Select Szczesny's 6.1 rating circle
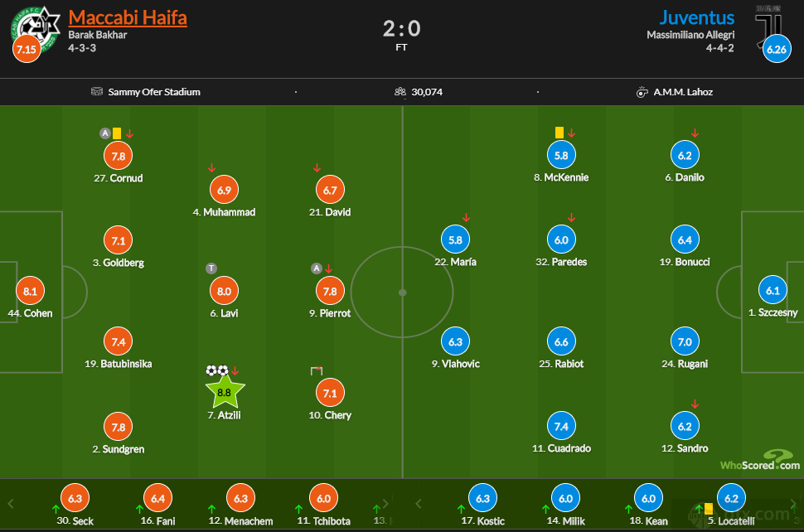The width and height of the screenshot is (804, 532). click(x=773, y=291)
